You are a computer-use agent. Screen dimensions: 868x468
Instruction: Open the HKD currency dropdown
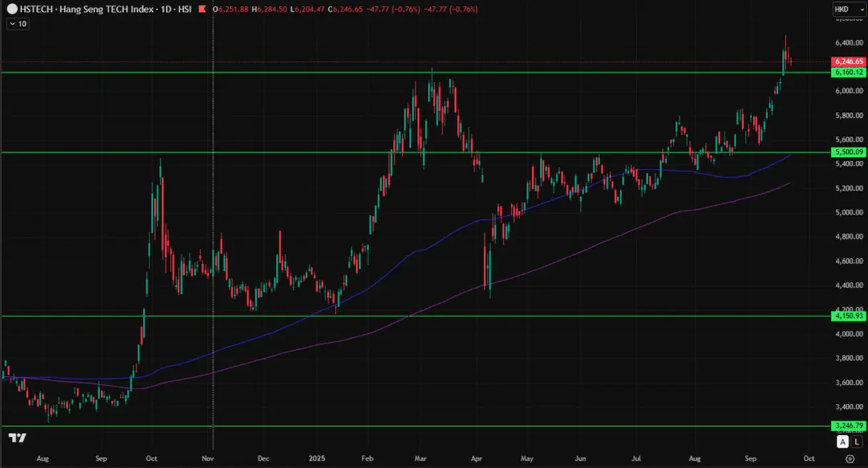tap(848, 9)
